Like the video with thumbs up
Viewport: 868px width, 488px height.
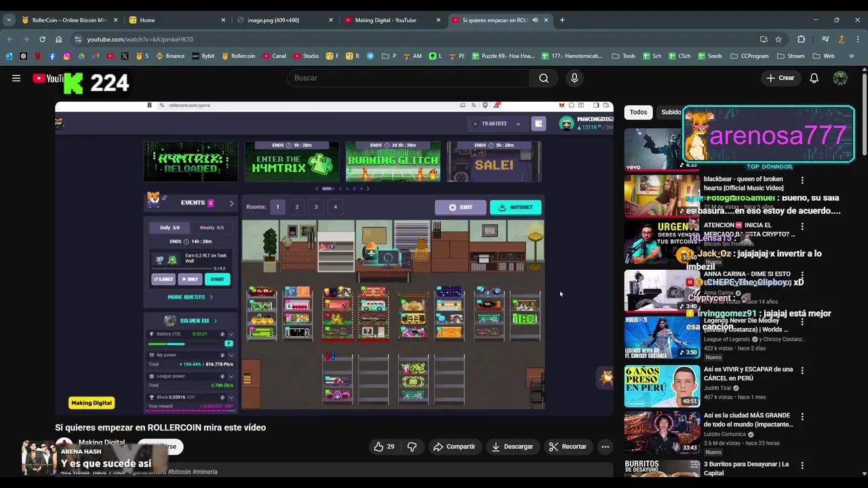coord(384,447)
